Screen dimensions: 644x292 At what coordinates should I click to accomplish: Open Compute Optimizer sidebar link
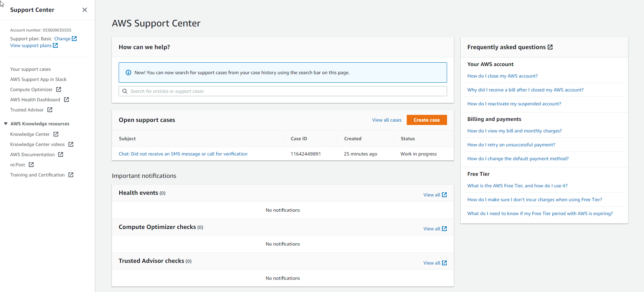32,89
